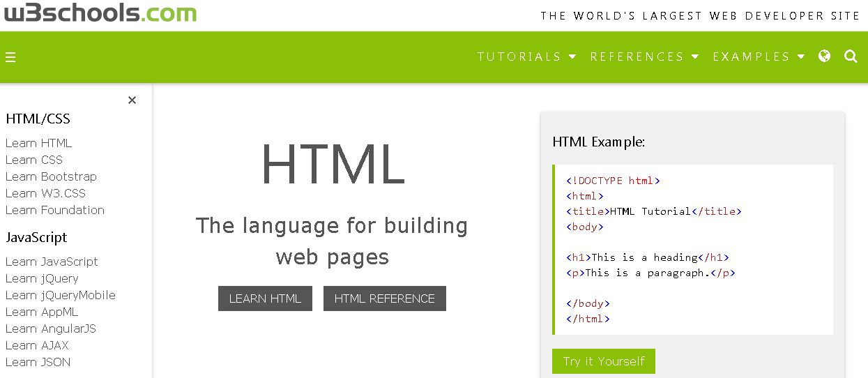This screenshot has height=378, width=868.
Task: Close the sidebar with the X icon
Action: tap(132, 100)
